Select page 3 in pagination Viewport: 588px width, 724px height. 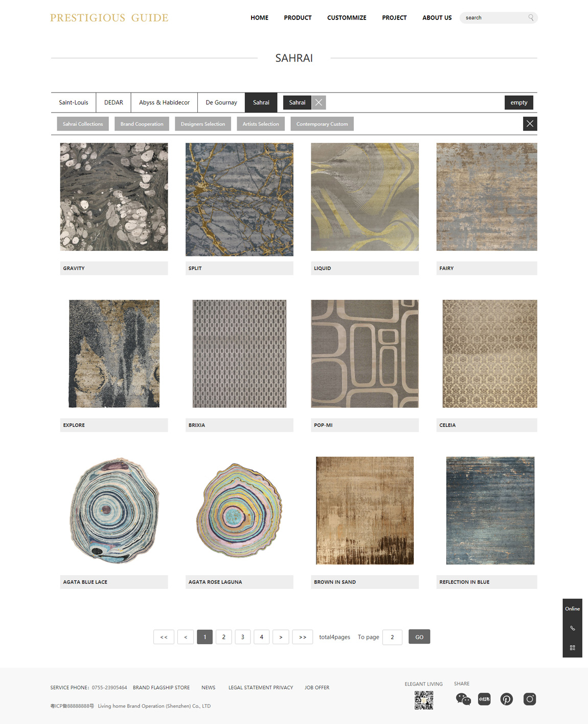tap(243, 637)
